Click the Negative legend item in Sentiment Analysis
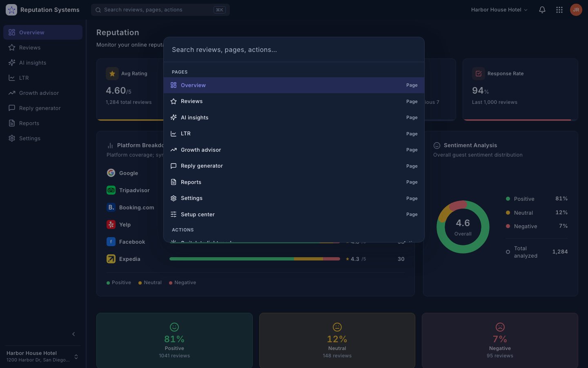Screen dimensions: 588x368 click(537, 226)
